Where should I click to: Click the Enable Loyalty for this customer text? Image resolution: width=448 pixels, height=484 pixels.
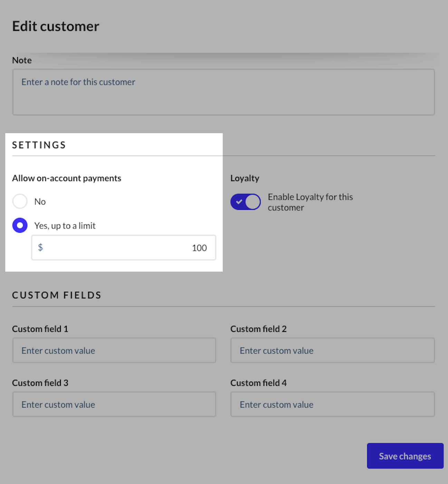[x=310, y=202]
